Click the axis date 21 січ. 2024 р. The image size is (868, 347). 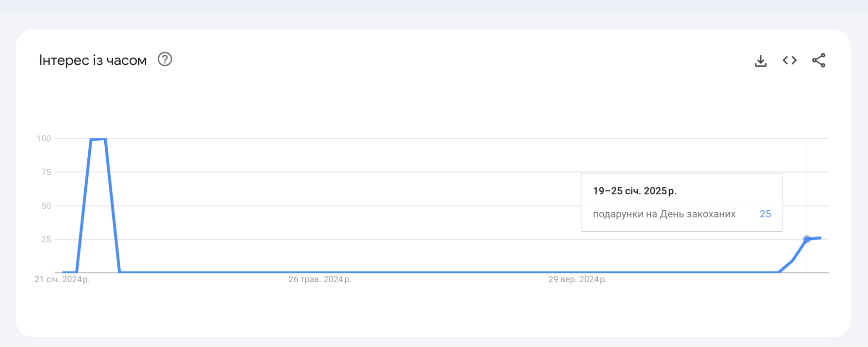[62, 279]
